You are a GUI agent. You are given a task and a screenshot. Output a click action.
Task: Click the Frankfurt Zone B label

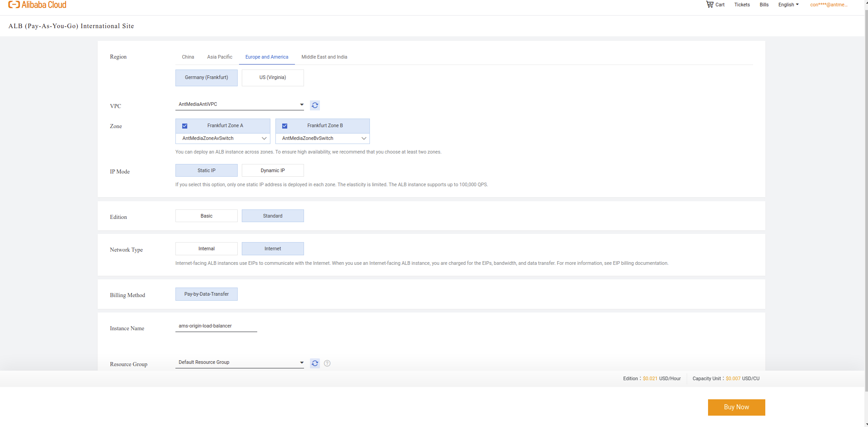pos(325,126)
